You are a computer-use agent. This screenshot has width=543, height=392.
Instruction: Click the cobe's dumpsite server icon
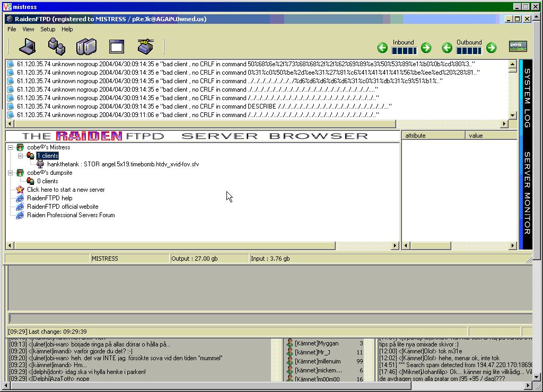pos(20,173)
